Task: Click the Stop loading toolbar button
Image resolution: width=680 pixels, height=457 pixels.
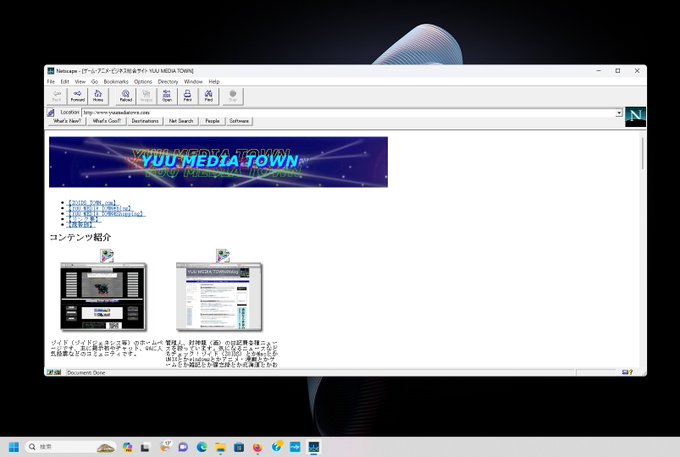Action: [x=233, y=96]
